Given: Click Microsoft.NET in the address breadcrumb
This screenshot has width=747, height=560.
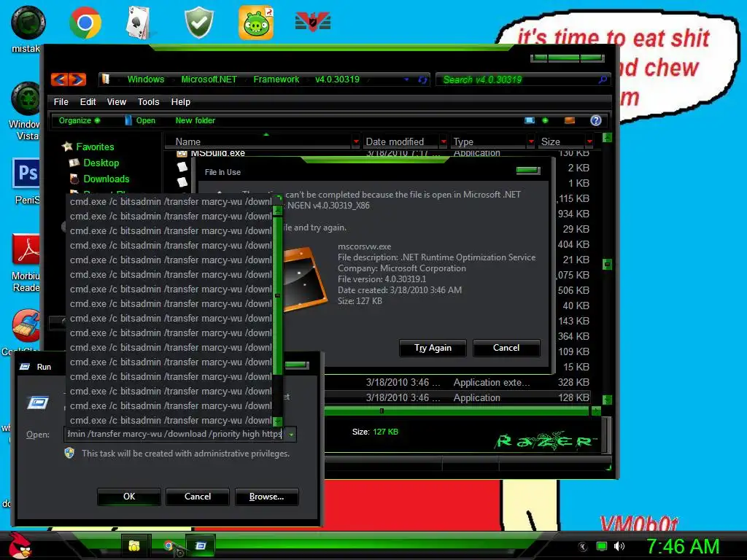Looking at the screenshot, I should [x=209, y=79].
